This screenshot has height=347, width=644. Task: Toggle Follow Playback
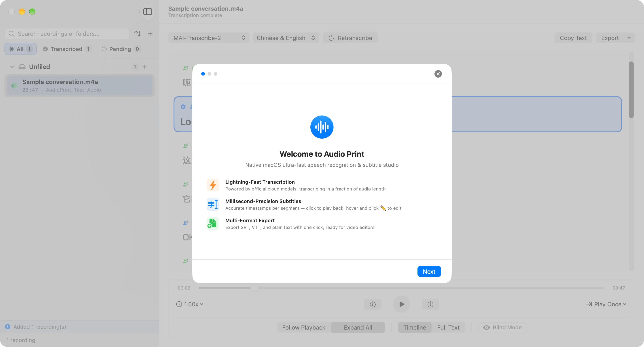303,328
